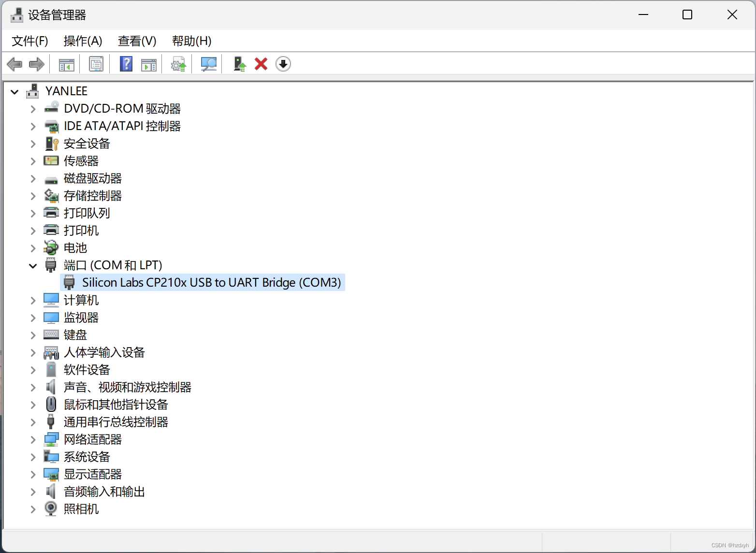The height and width of the screenshot is (553, 756).
Task: Select Silicon Labs CP210x USB to UART Bridge
Action: (x=212, y=282)
